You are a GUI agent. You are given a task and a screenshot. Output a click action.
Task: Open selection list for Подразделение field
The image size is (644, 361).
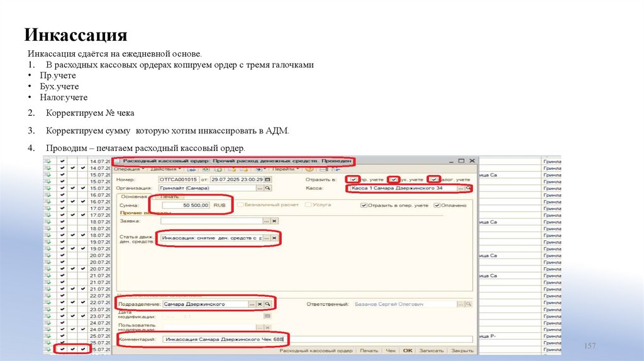(252, 304)
